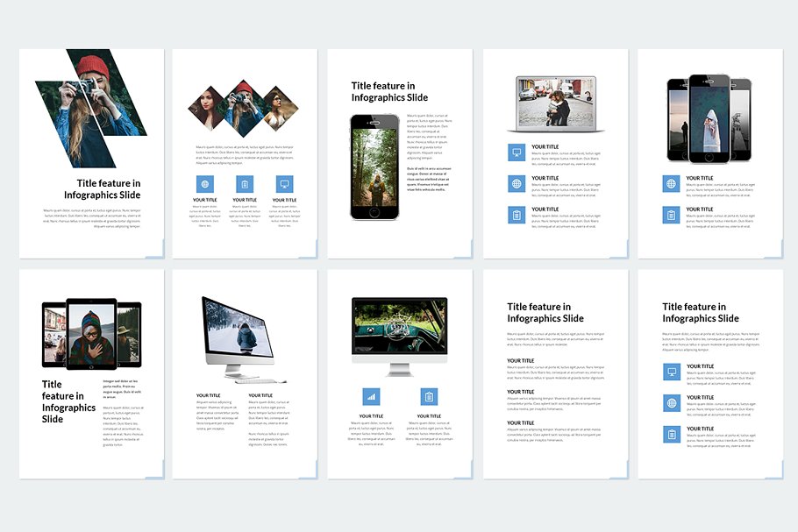This screenshot has height=532, width=798.
Task: Click the clipboard icon on the laptop slide
Action: [517, 215]
